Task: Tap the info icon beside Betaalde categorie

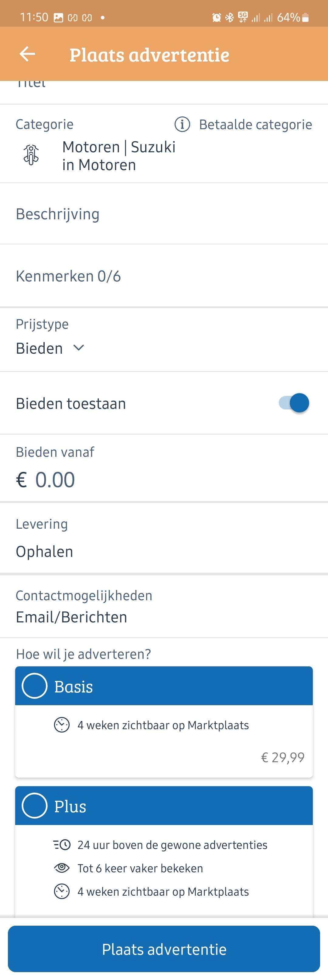Action: [x=182, y=124]
